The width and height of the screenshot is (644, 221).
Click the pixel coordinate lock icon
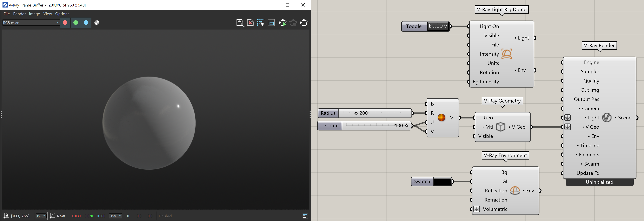6,216
